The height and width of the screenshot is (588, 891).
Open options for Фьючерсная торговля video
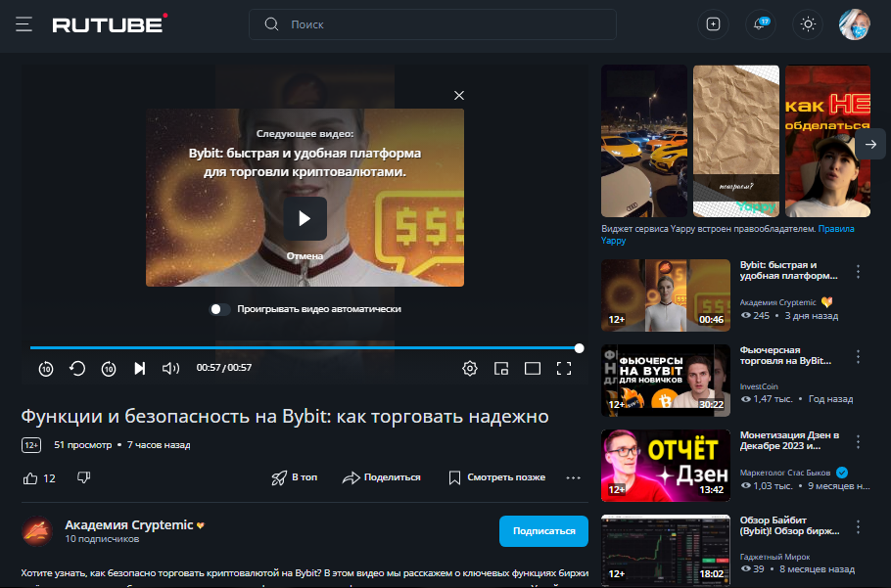(x=858, y=357)
